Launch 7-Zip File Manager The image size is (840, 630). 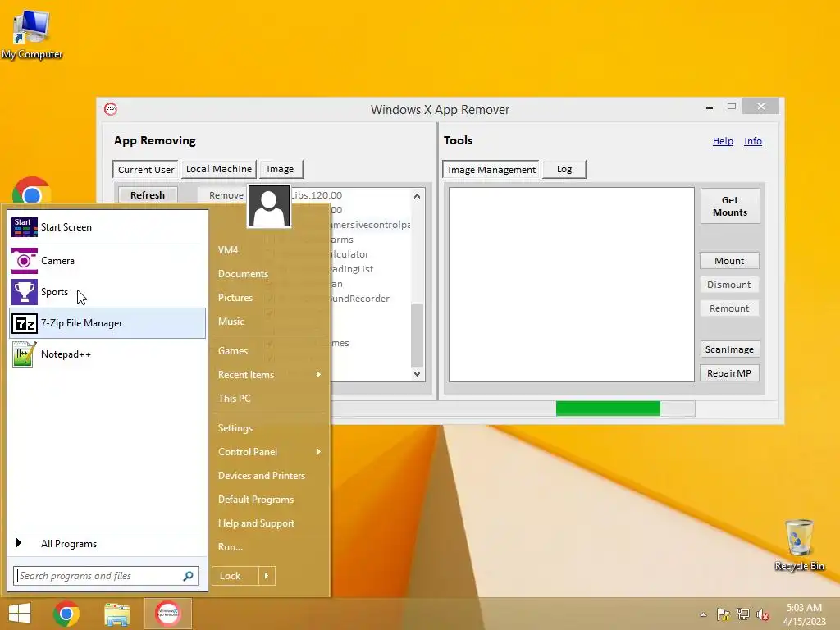point(107,323)
